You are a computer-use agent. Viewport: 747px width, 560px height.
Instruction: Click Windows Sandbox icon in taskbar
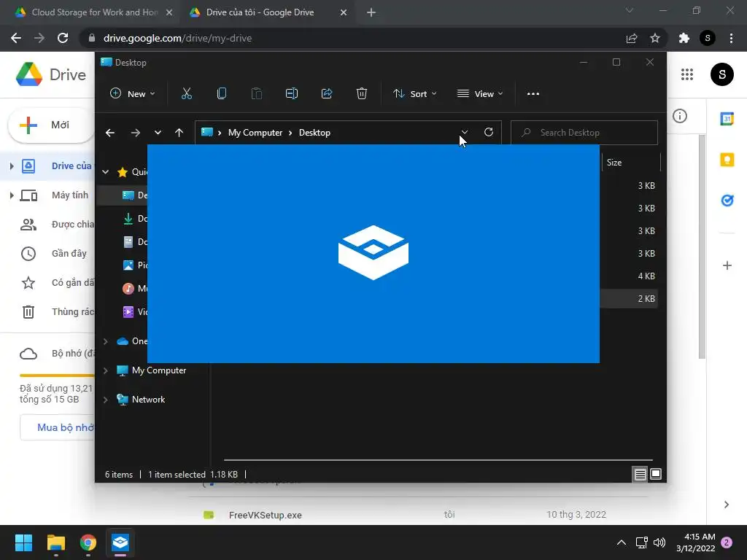(x=120, y=542)
